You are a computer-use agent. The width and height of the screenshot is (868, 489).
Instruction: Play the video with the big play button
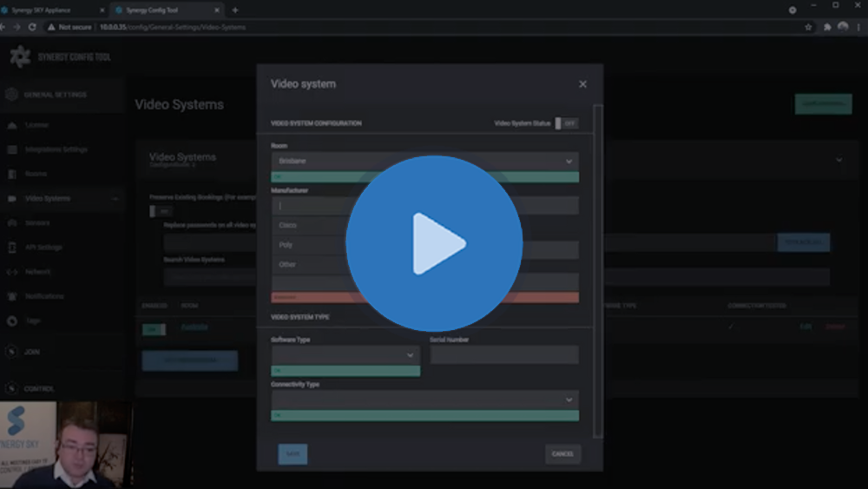point(434,244)
